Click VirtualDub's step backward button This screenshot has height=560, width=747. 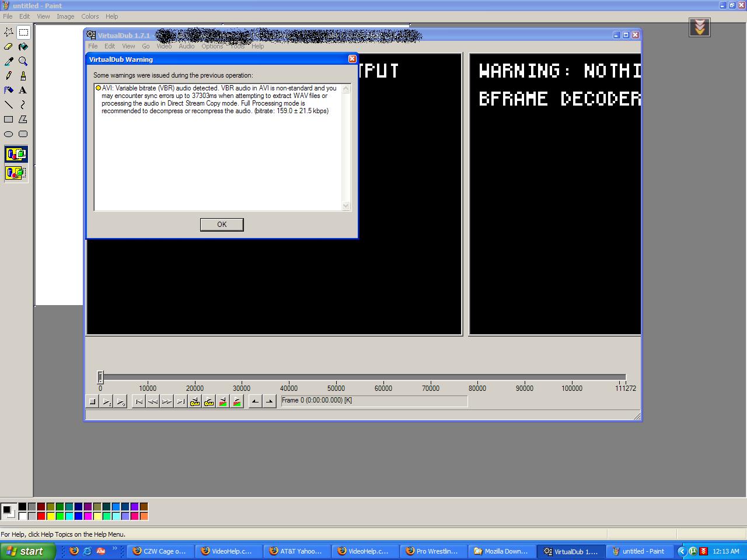[x=153, y=401]
